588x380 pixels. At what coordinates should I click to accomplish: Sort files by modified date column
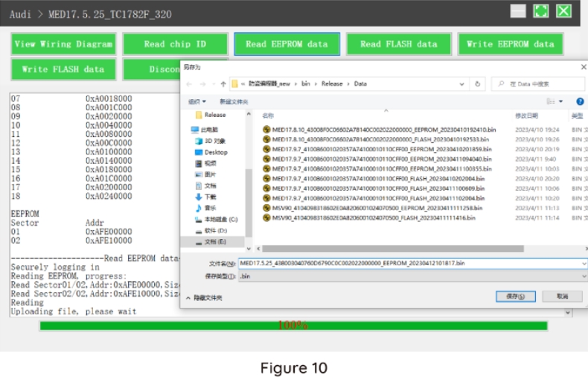coord(526,115)
